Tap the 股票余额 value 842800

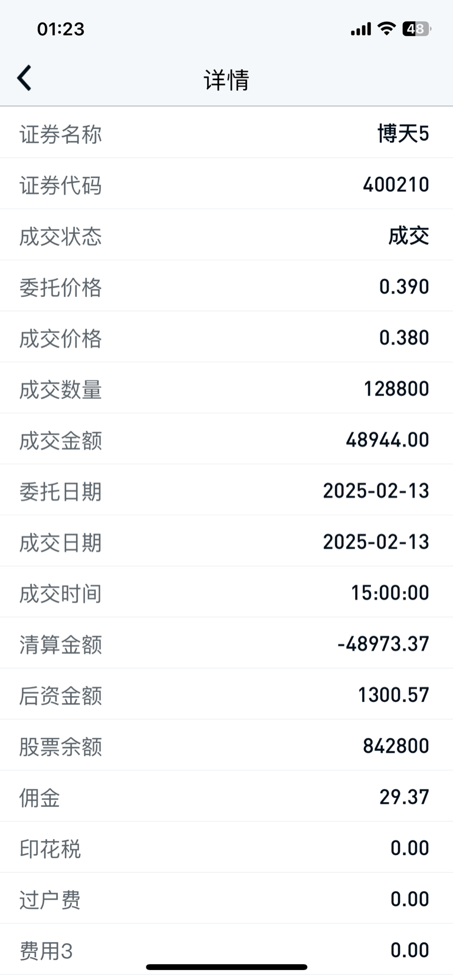[396, 746]
